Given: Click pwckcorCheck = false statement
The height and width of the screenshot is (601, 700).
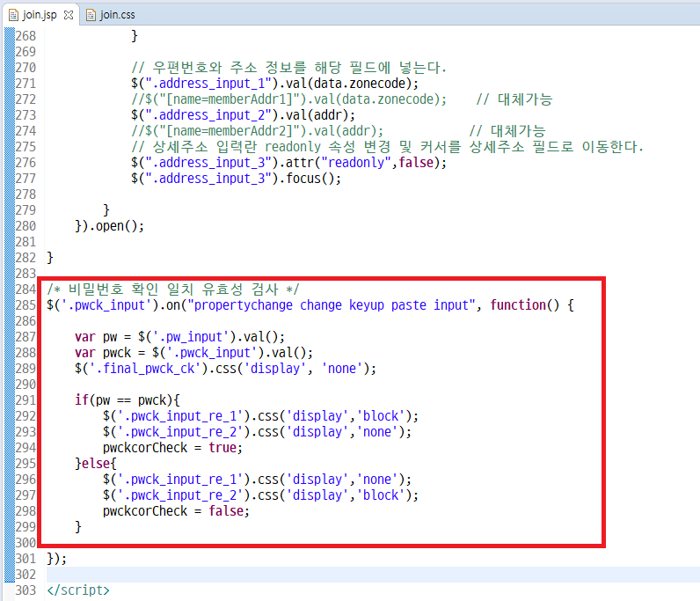Looking at the screenshot, I should click(x=176, y=511).
